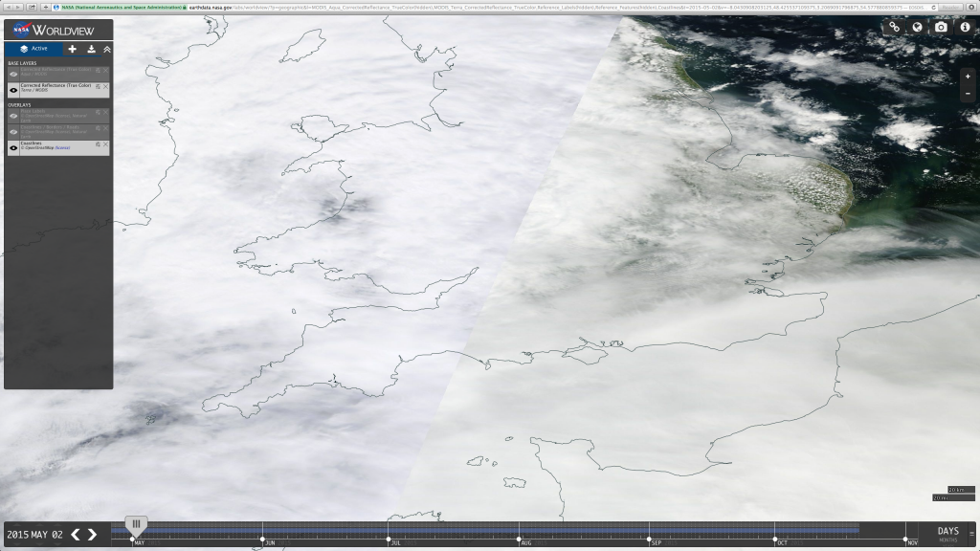Go back in browser history
This screenshot has width=980, height=551.
8,7
